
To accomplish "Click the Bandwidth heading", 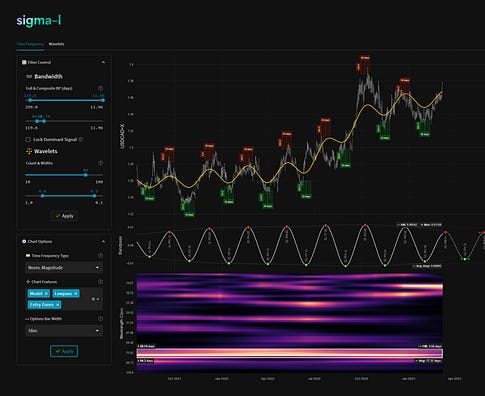I will point(48,76).
